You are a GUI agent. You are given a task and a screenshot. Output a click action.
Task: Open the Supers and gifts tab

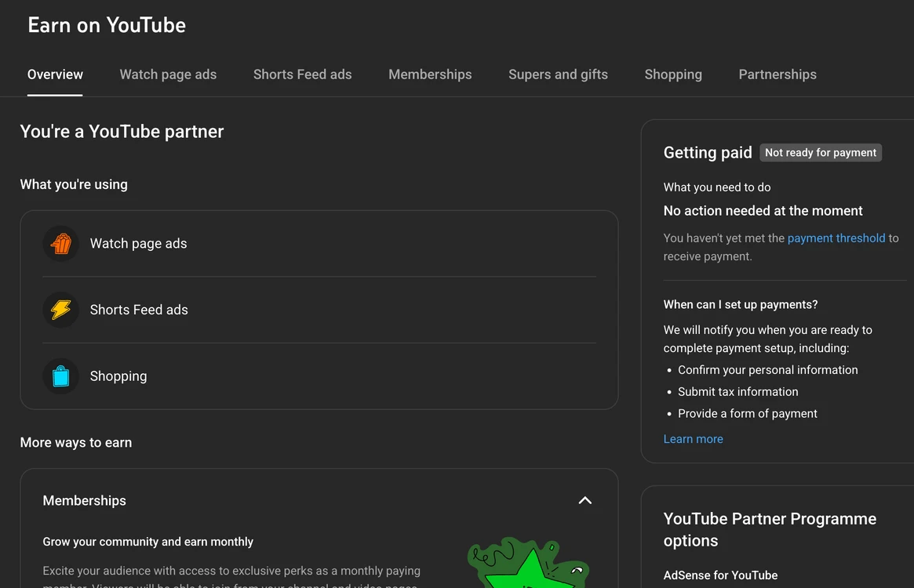point(558,74)
